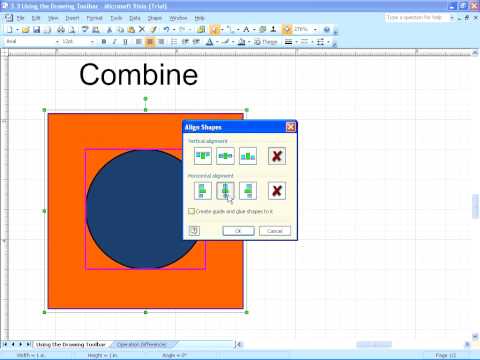Toggle bold formatting
Viewport: 480px width, 360px height.
click(104, 42)
